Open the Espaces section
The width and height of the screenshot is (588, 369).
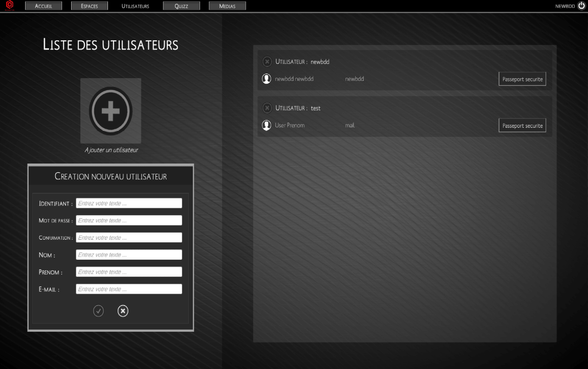pos(90,6)
